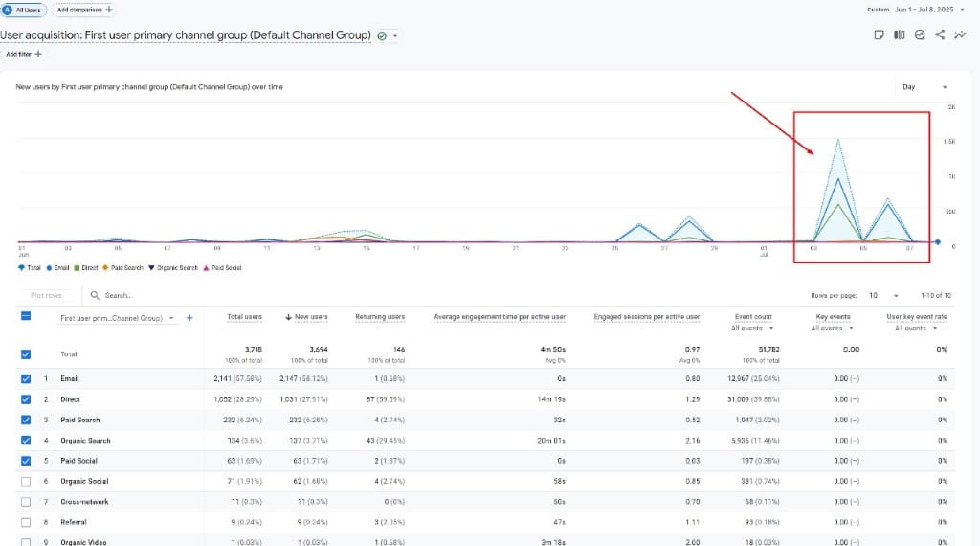Uncheck the Email row checkbox
Screen dimensions: 980x546
(x=26, y=378)
